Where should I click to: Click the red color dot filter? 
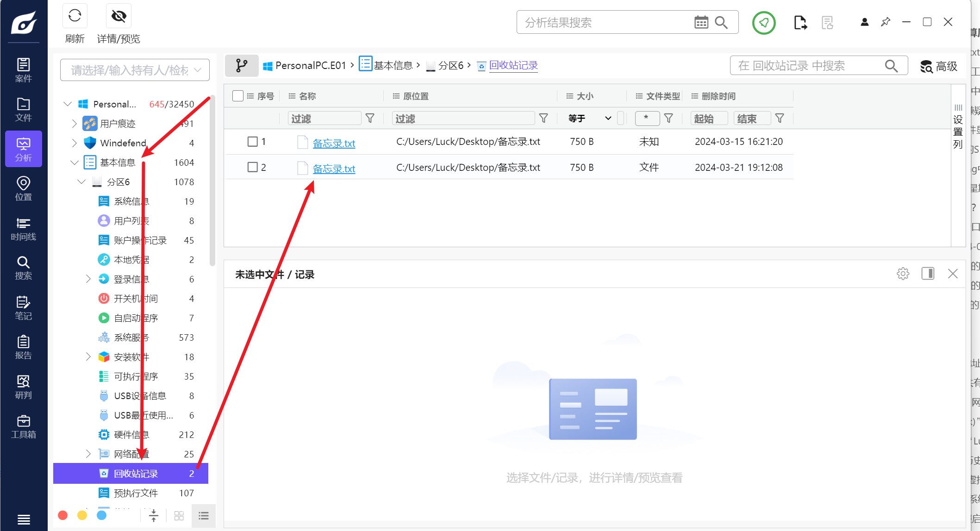(63, 515)
